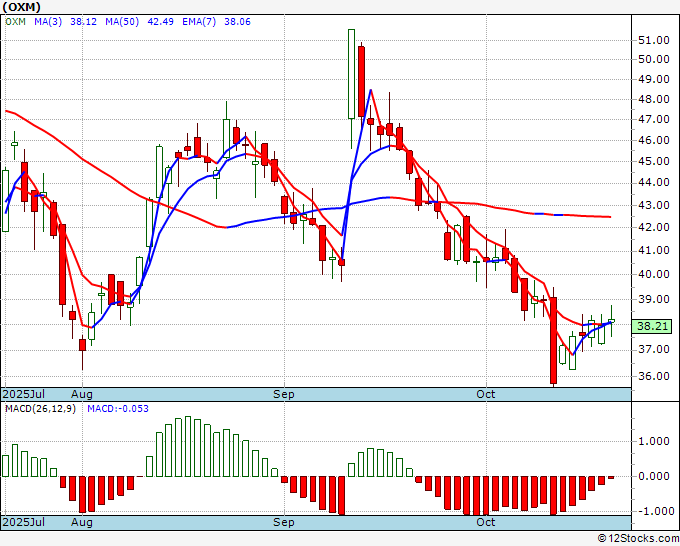Click the 1.000 MACD axis label
This screenshot has height=546, width=680.
[x=654, y=441]
